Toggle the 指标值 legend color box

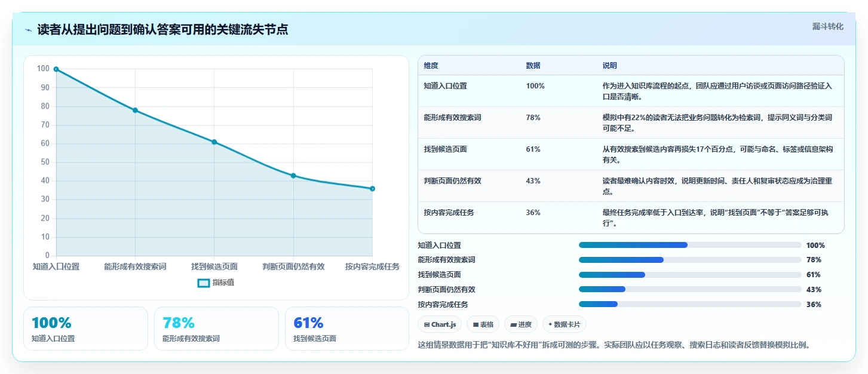tap(203, 283)
